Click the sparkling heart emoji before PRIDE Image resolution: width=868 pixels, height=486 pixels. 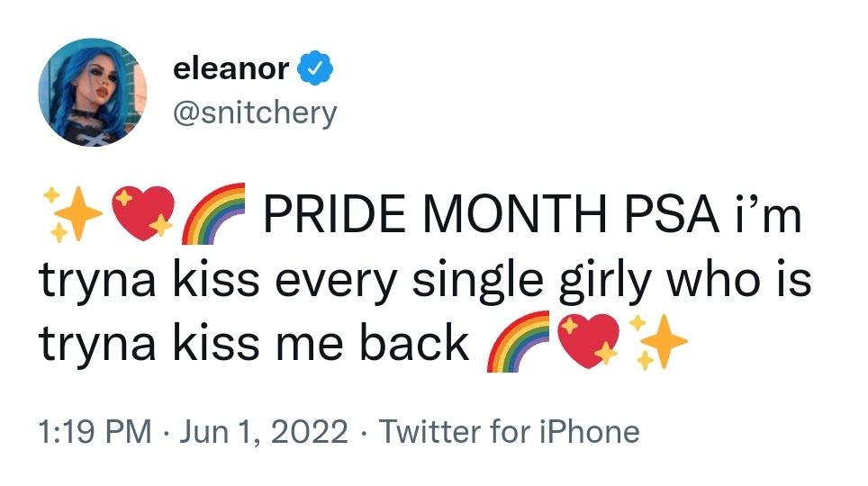143,213
